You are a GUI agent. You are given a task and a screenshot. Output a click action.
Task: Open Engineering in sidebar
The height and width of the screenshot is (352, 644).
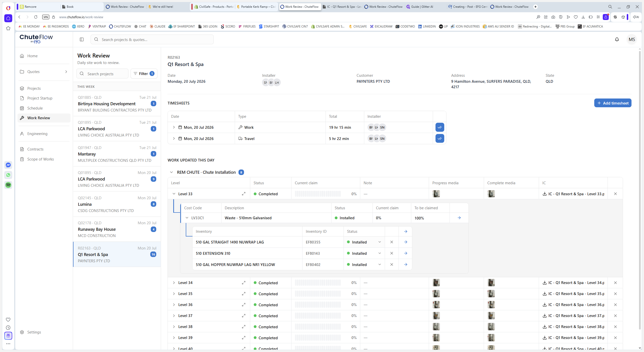point(44,134)
